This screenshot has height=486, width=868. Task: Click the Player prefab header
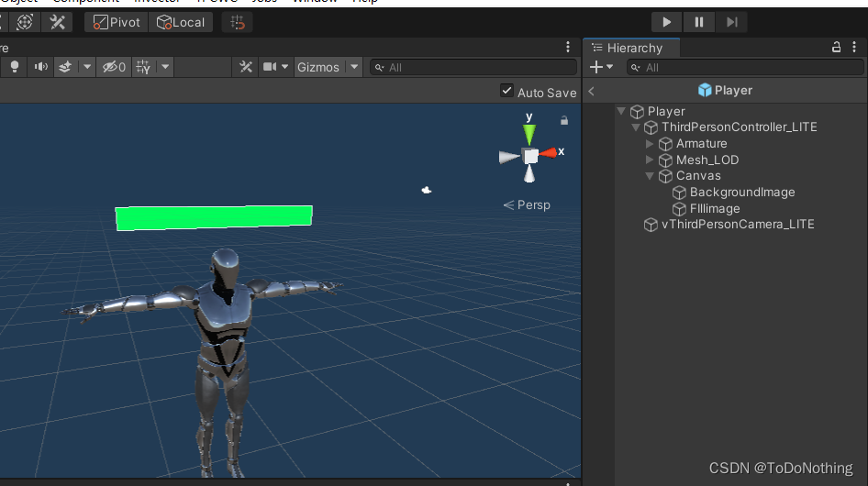coord(725,90)
